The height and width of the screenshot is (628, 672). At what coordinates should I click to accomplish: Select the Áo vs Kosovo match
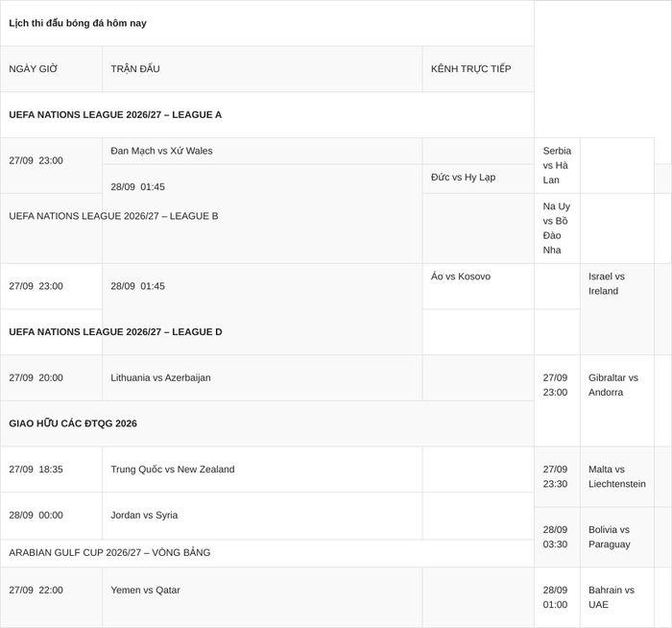coord(461,277)
